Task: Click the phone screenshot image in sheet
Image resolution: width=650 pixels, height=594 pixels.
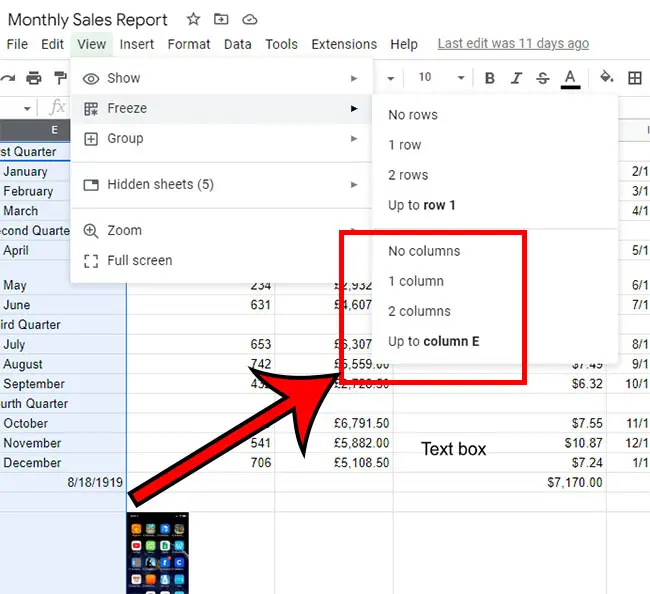Action: click(x=157, y=552)
